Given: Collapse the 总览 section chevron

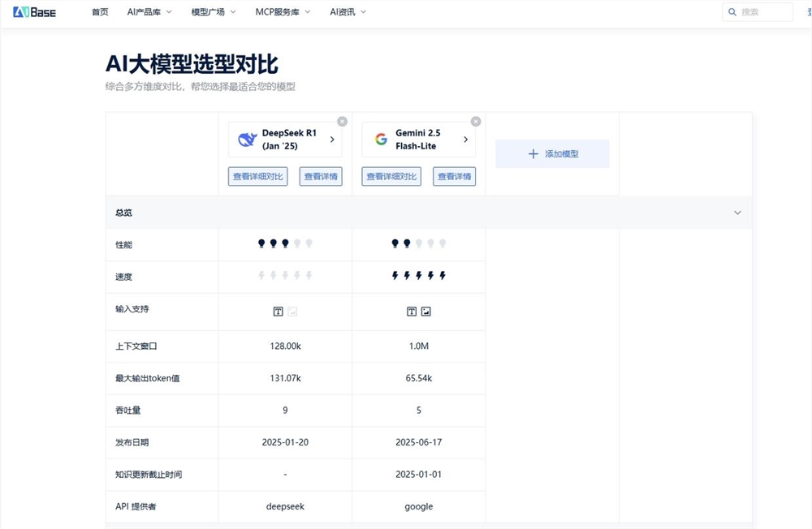Looking at the screenshot, I should click(737, 213).
